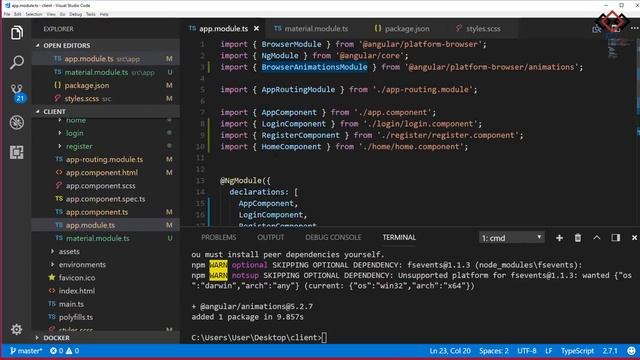
Task: Open changes icon in editor title bar
Action: tap(597, 29)
